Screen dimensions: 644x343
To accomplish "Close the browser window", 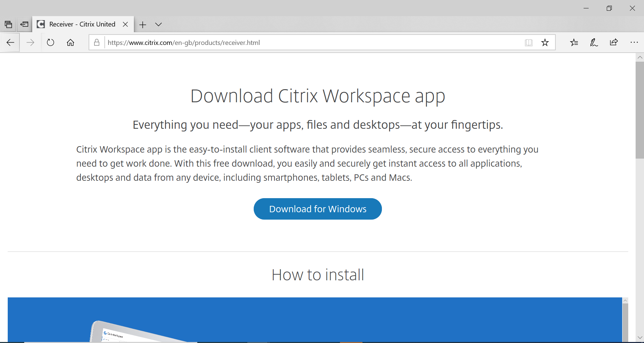I will [632, 8].
